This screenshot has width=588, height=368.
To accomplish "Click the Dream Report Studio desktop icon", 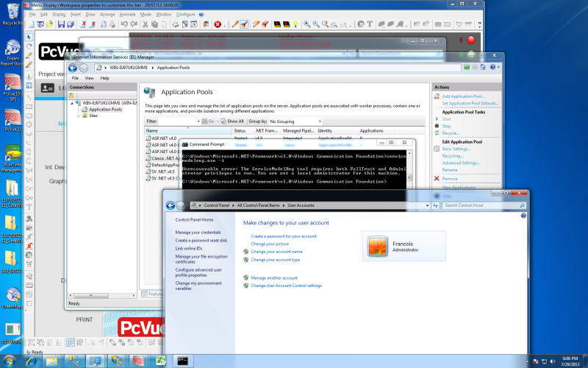I will coord(12,52).
